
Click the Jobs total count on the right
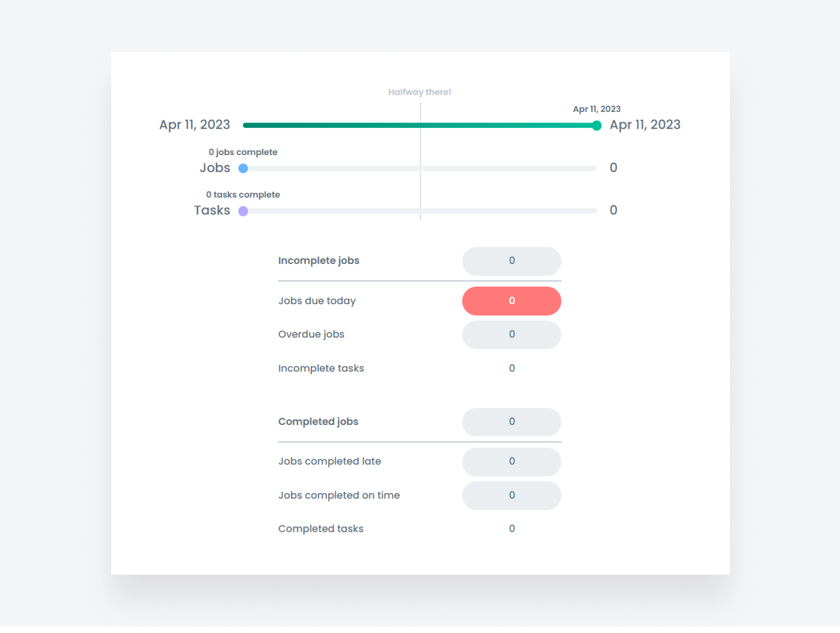(x=613, y=167)
